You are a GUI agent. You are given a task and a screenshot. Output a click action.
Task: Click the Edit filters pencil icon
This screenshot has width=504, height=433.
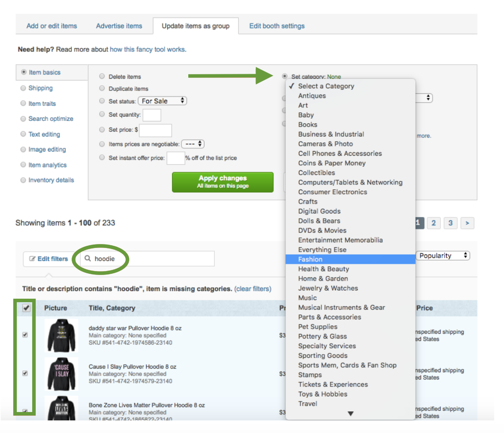(x=33, y=259)
